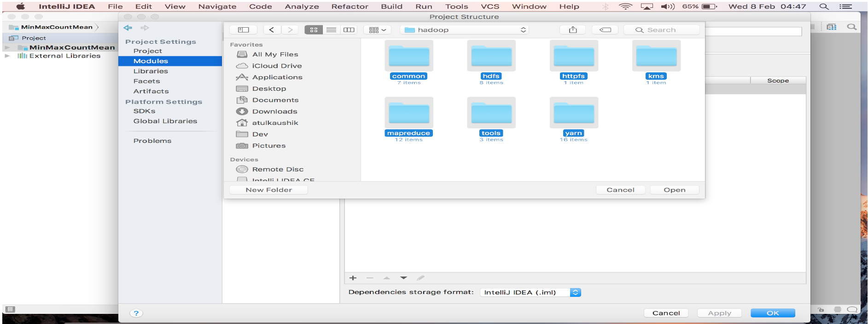This screenshot has height=324, width=868.
Task: Toggle the sidebar in the file dialog
Action: [243, 30]
